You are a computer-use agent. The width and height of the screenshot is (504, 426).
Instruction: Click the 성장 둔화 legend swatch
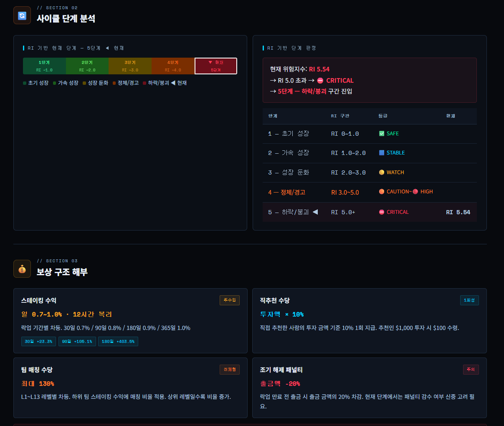point(84,83)
